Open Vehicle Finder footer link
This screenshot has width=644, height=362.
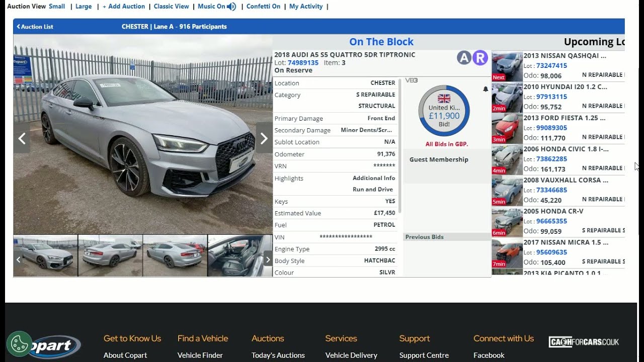pyautogui.click(x=200, y=355)
